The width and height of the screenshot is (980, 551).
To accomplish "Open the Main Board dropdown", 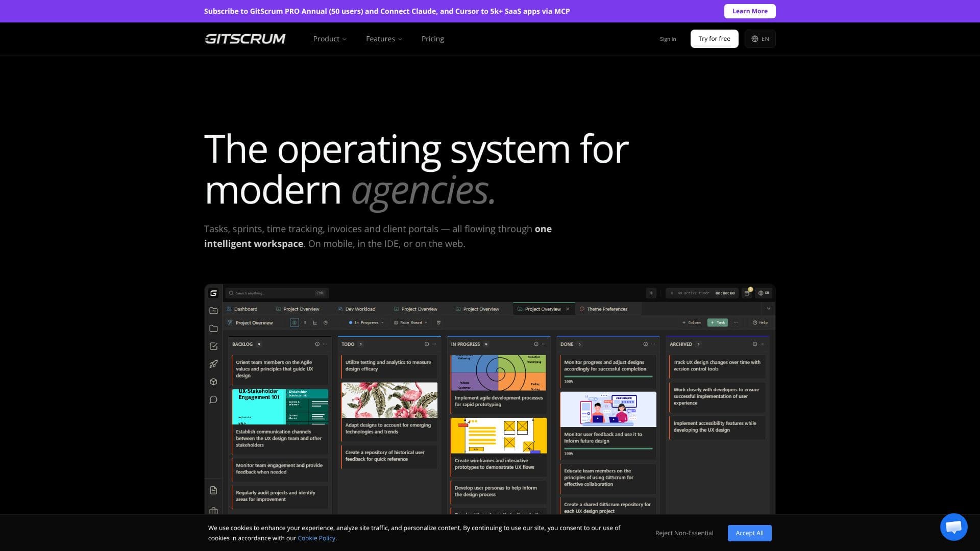I will point(411,322).
